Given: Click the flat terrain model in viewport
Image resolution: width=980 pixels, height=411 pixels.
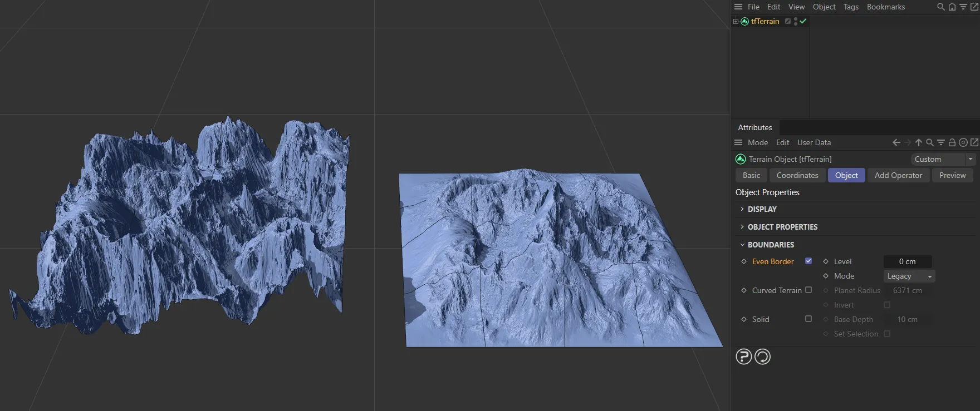Looking at the screenshot, I should tap(560, 259).
